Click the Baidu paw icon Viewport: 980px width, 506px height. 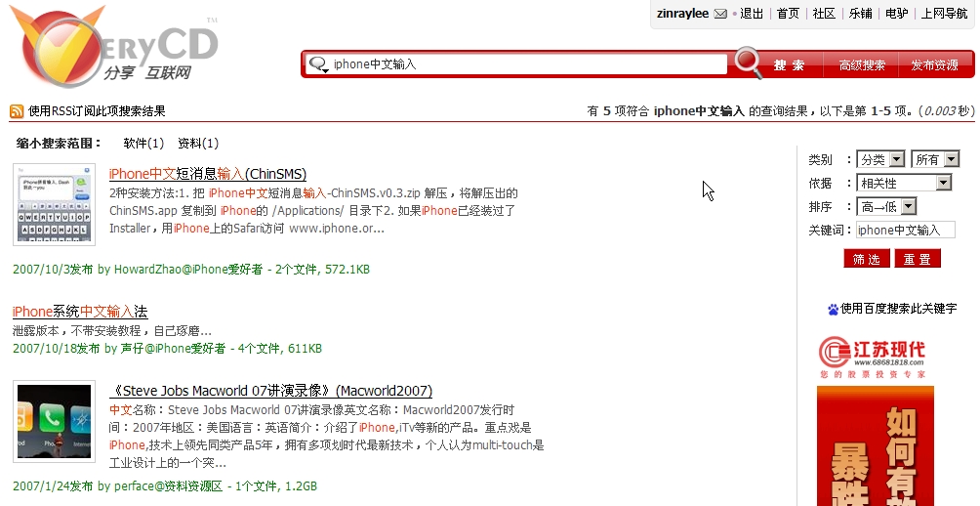point(833,309)
